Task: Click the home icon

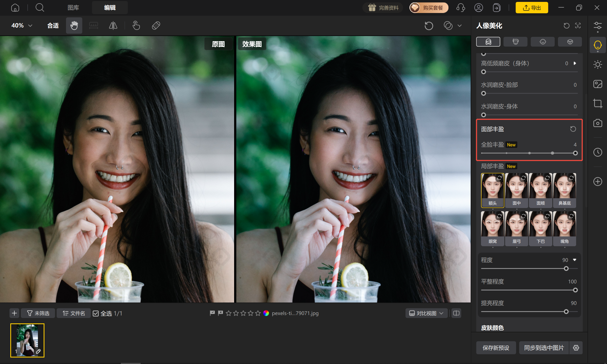Action: tap(15, 8)
